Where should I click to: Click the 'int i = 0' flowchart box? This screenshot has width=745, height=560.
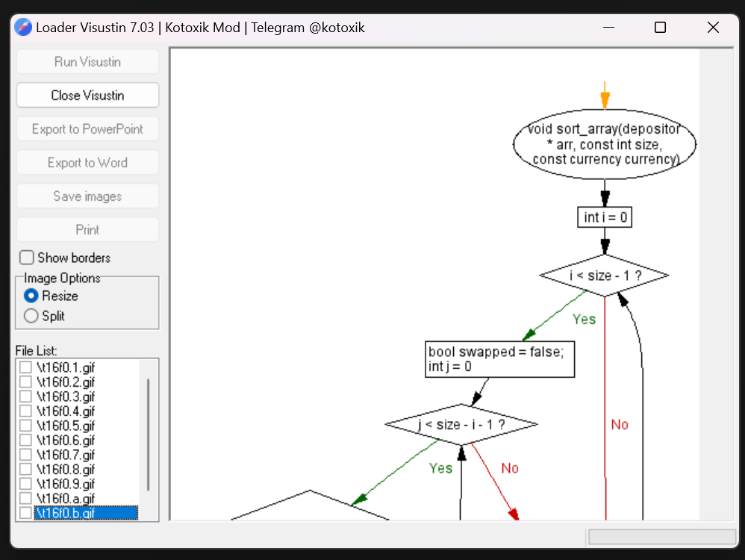click(605, 217)
